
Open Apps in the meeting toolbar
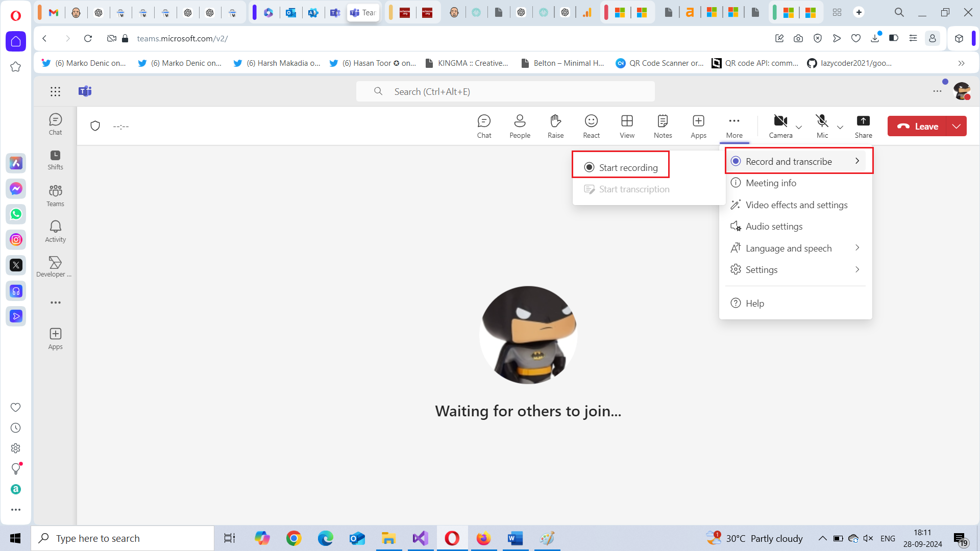pyautogui.click(x=698, y=126)
